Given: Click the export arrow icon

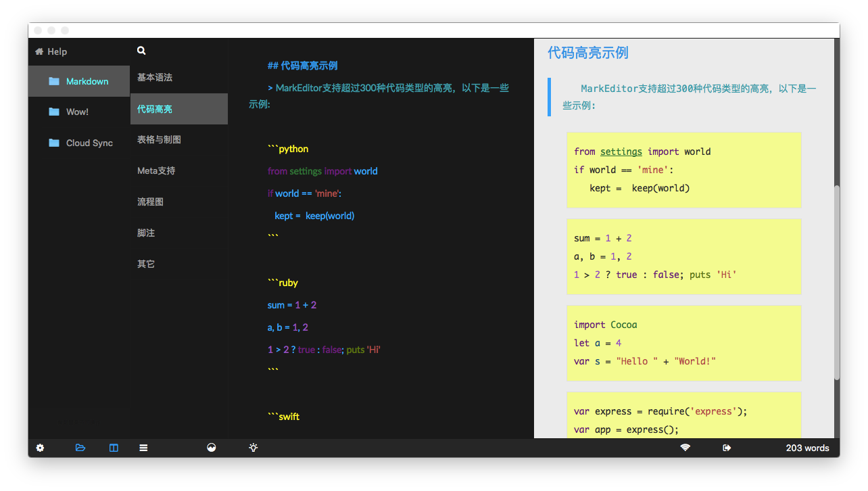Looking at the screenshot, I should pyautogui.click(x=727, y=448).
